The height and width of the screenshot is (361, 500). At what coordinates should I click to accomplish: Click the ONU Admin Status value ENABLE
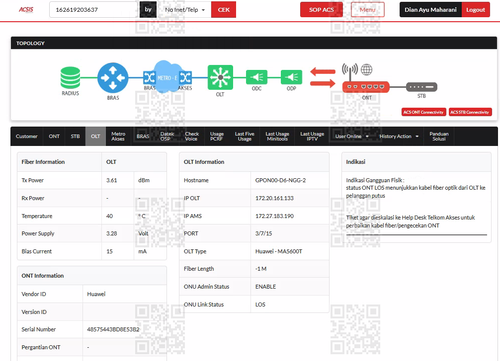[x=265, y=287]
